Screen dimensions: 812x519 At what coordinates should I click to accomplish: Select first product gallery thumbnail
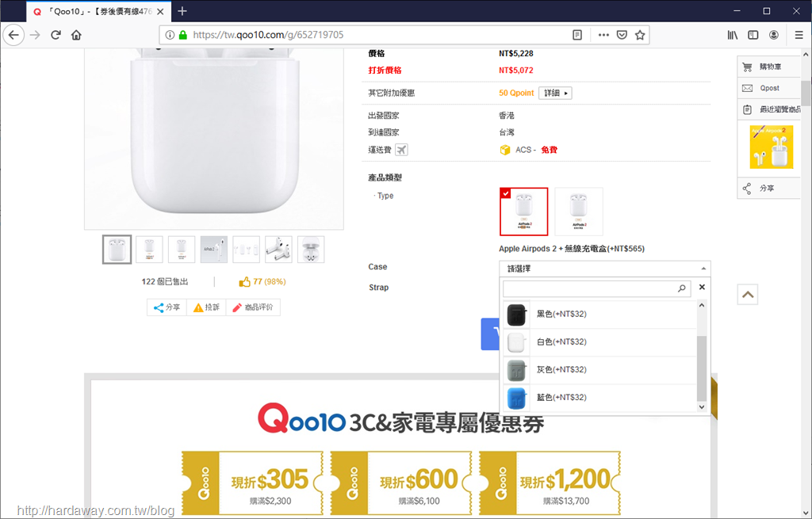click(x=117, y=250)
